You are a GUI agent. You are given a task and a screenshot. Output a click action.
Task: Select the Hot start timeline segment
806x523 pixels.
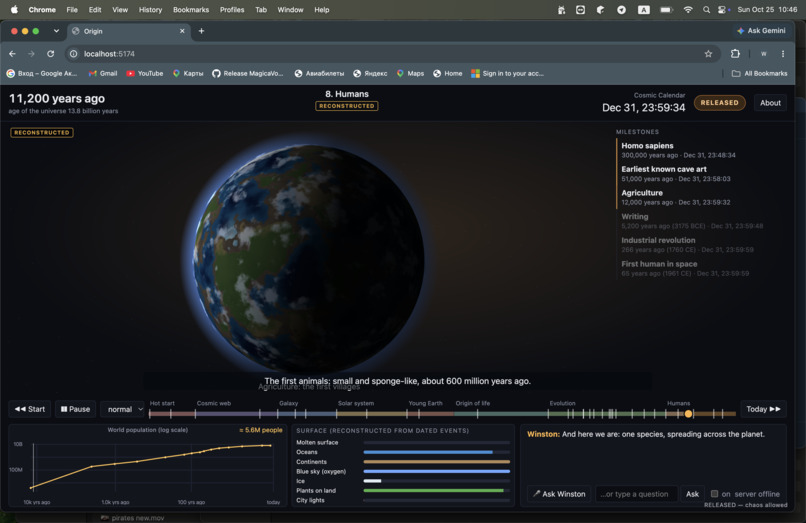point(172,413)
